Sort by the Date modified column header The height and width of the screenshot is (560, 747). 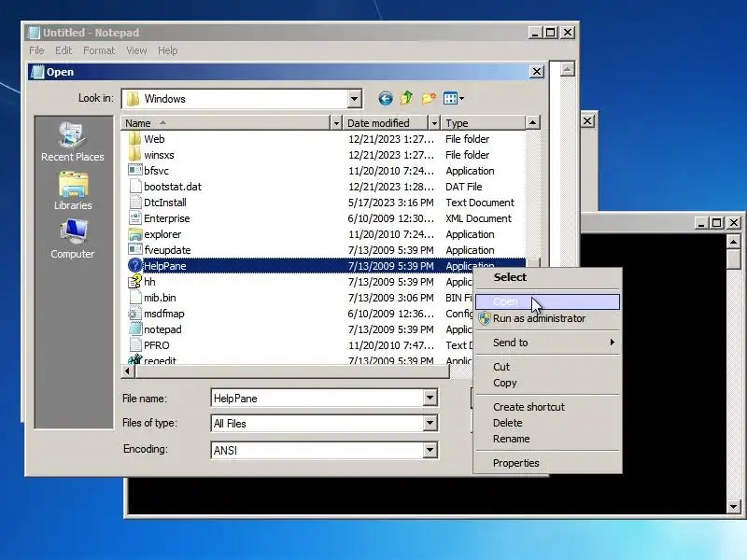click(386, 123)
